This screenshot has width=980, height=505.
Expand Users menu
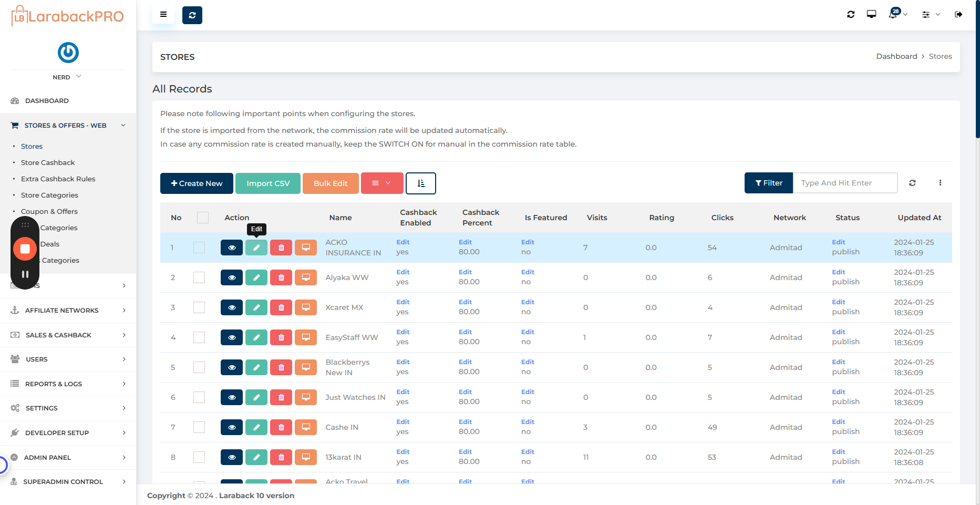68,359
